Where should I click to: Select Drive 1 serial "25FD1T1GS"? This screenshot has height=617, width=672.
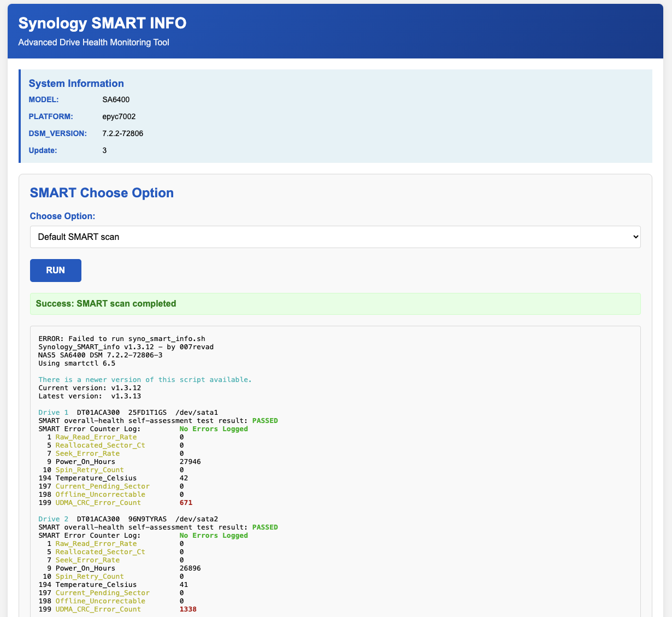[x=148, y=413]
